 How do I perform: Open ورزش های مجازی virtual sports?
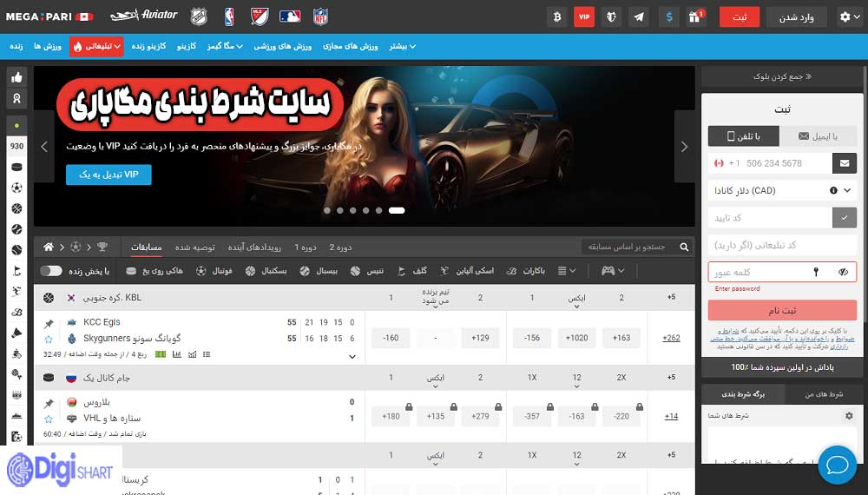[351, 47]
